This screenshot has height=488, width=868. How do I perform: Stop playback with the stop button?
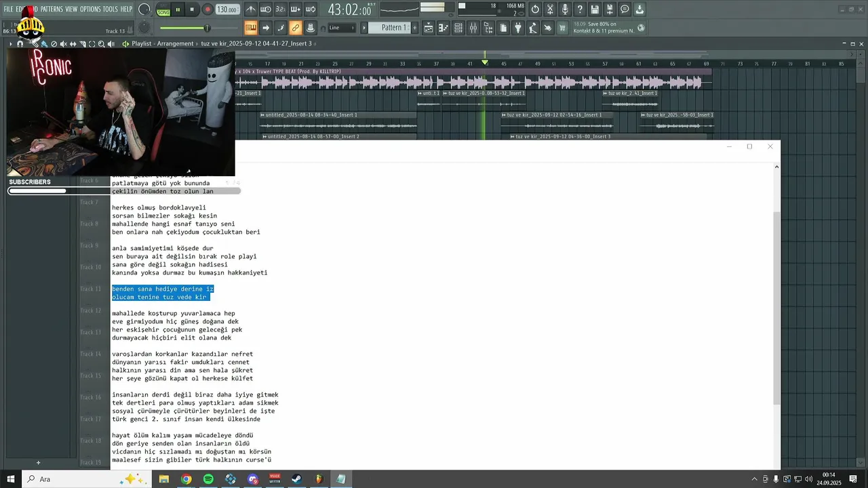[x=192, y=9]
